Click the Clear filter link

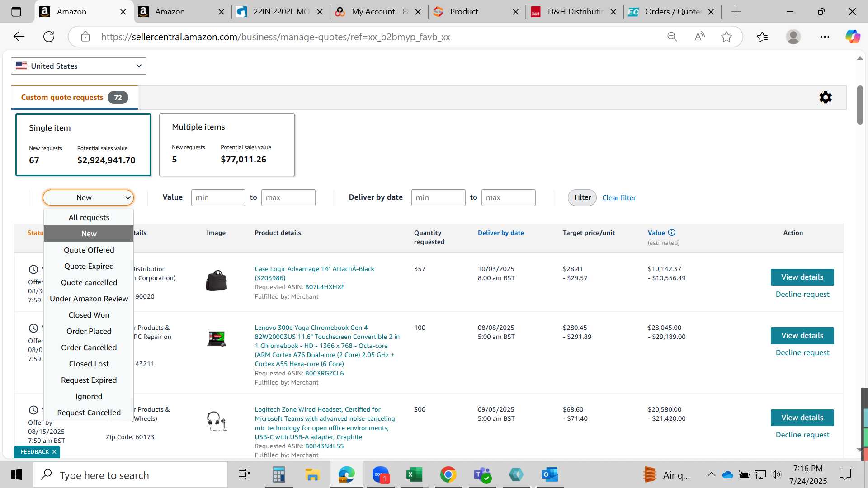pos(619,197)
